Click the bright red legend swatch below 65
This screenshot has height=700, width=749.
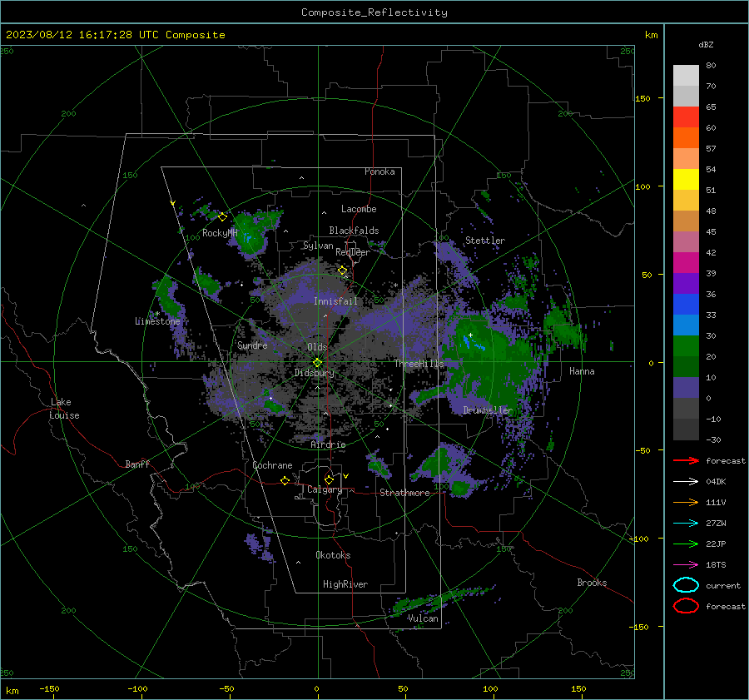coord(686,117)
